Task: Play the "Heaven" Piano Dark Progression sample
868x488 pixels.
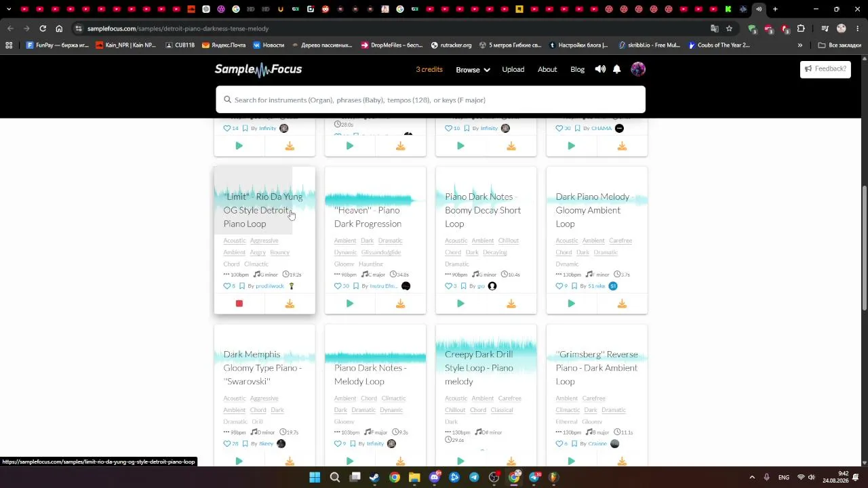Action: [350, 304]
